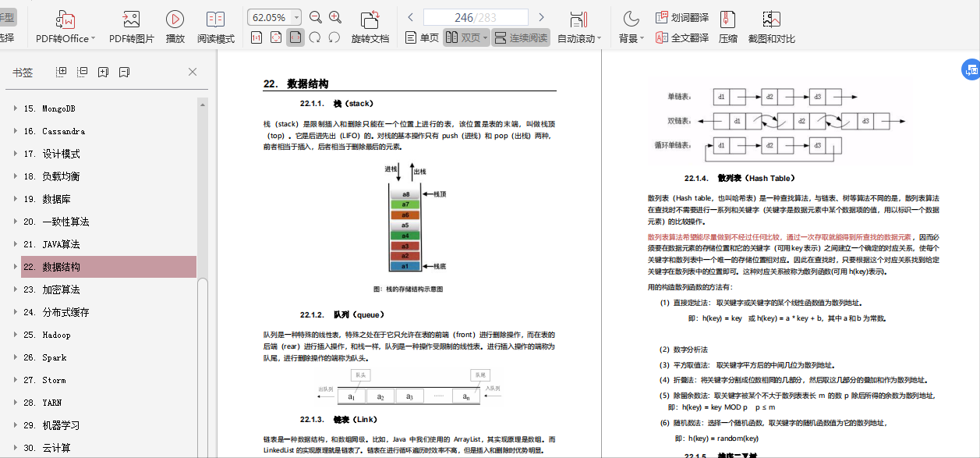The image size is (980, 458).
Task: Open bookmark 26. Spark
Action: (x=44, y=357)
